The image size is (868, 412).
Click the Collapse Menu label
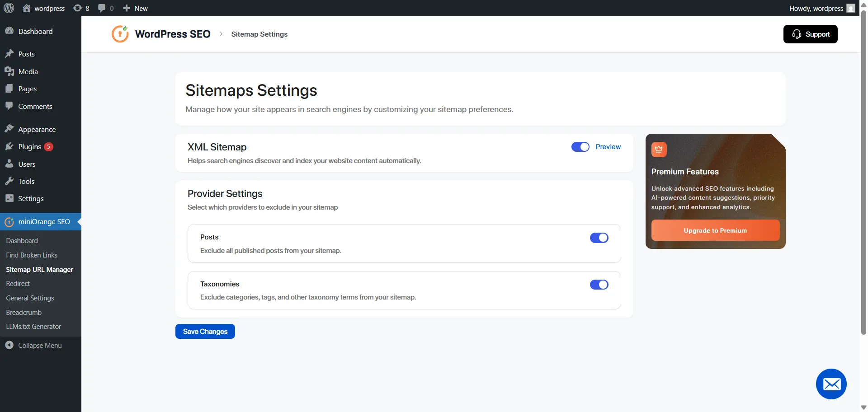point(40,345)
